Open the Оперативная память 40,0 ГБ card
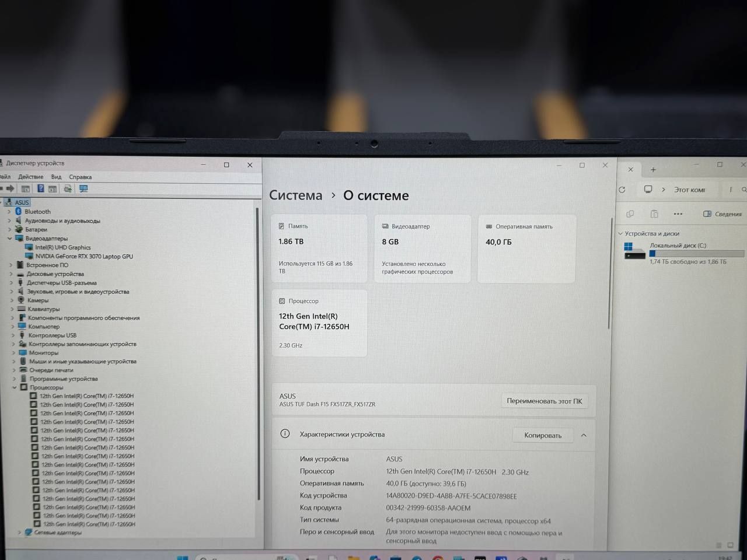The width and height of the screenshot is (747, 560). tap(526, 249)
